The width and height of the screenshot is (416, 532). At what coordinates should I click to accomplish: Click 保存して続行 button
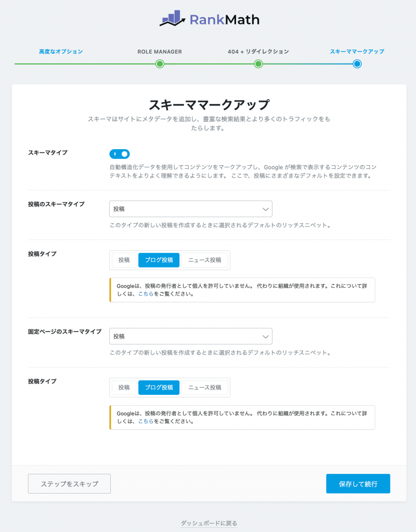[358, 484]
